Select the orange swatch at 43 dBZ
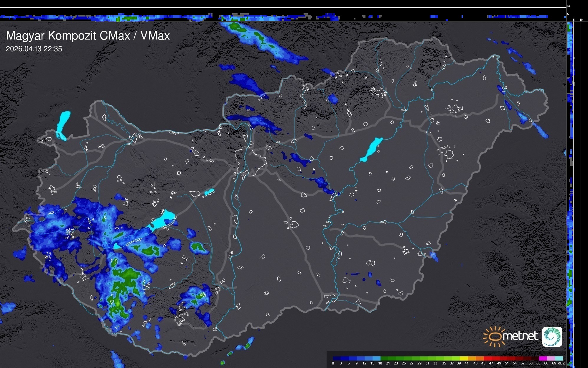 coord(479,358)
